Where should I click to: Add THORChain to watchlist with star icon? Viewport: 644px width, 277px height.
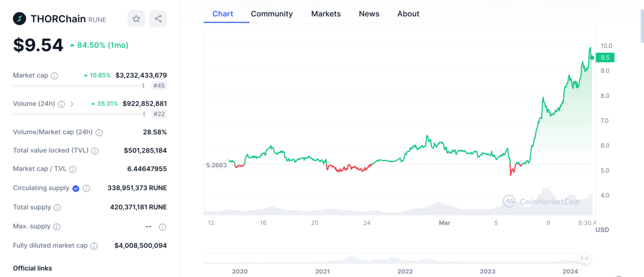click(x=136, y=19)
